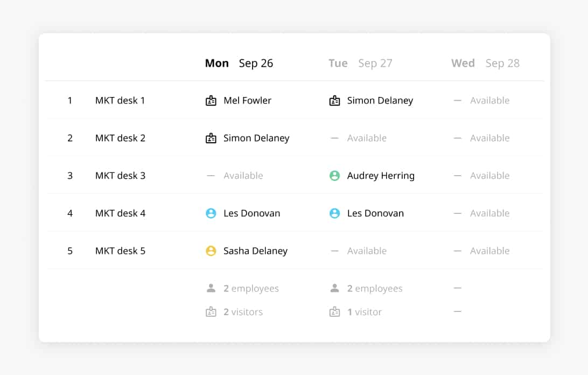Book Available slot for desk 4 Wednesday
The image size is (588, 375).
click(x=490, y=213)
